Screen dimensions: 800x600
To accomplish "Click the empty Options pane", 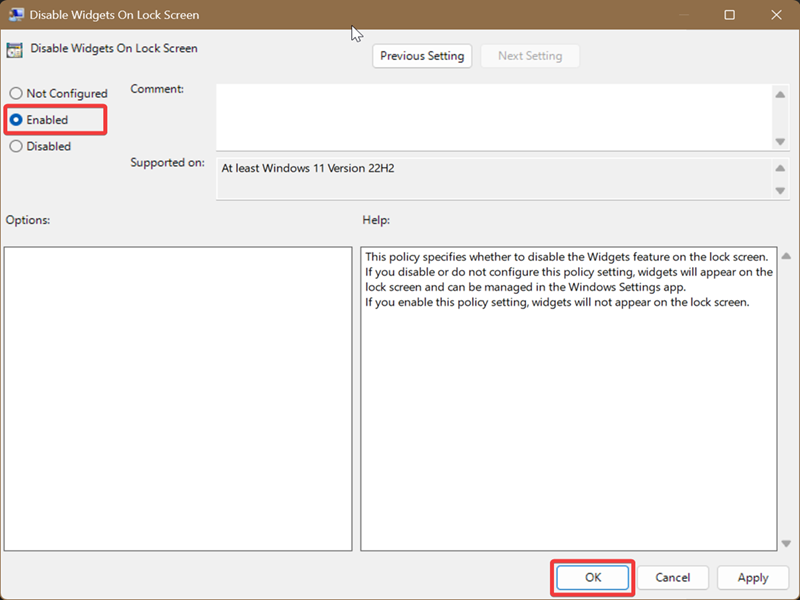I will click(x=178, y=398).
